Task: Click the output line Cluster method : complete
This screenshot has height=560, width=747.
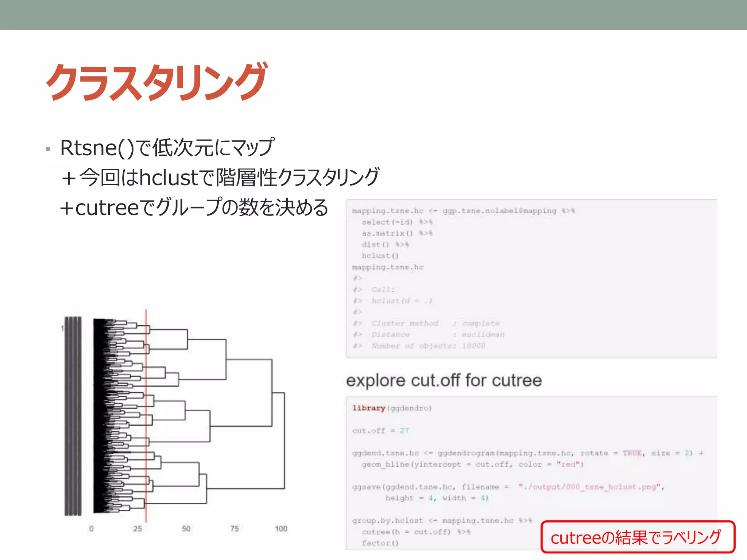Action: [x=426, y=323]
